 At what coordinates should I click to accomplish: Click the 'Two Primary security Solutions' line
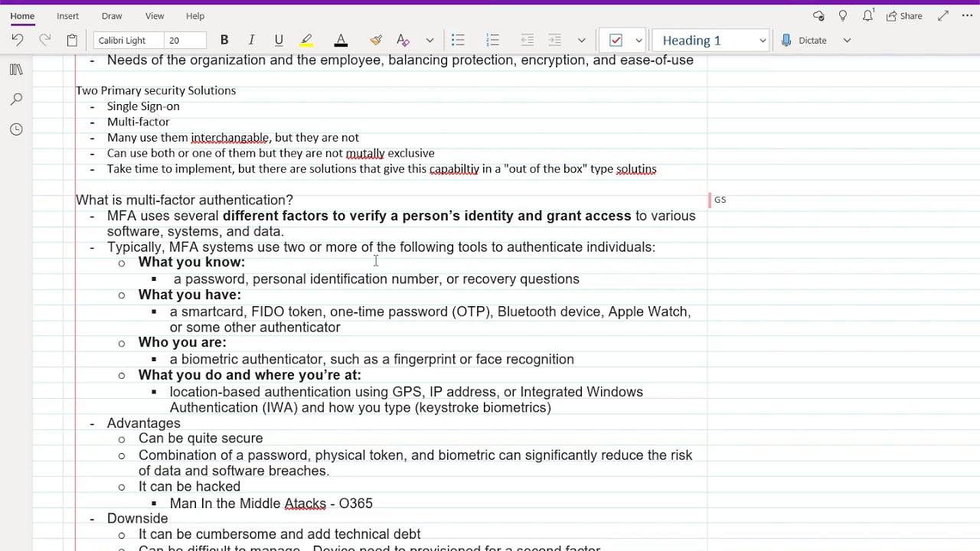155,90
